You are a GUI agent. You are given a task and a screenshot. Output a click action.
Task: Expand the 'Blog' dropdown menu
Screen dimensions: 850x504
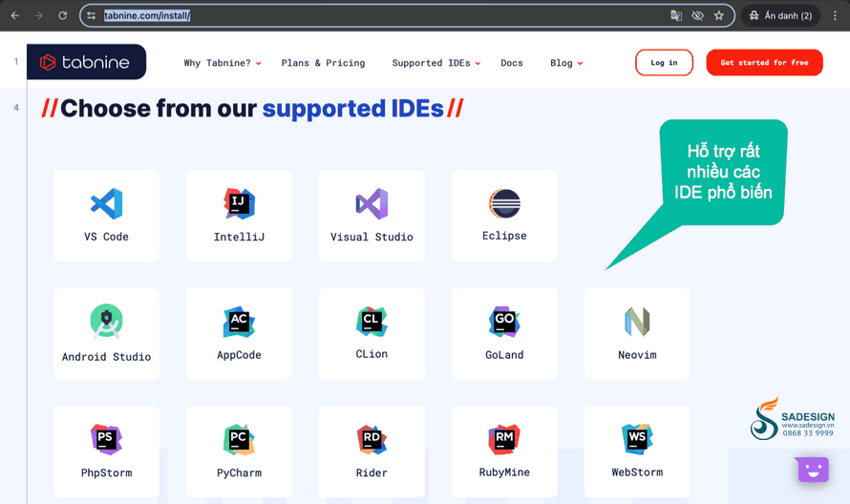[566, 63]
